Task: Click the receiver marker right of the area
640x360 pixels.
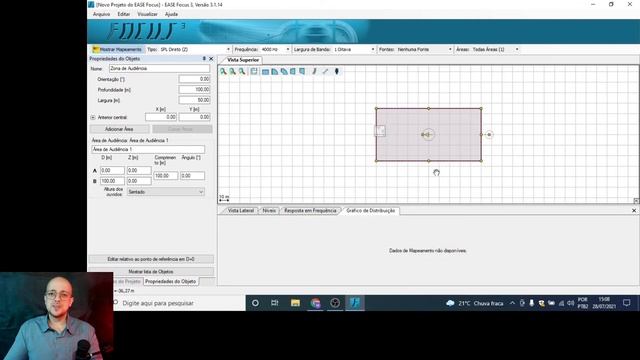Action: 489,134
